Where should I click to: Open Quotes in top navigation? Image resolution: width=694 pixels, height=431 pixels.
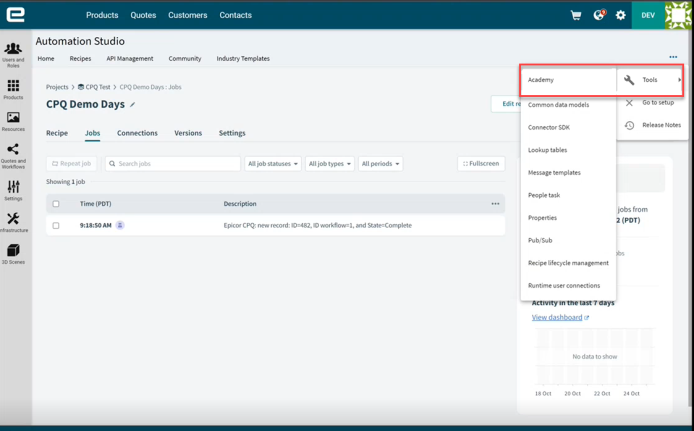pos(143,15)
